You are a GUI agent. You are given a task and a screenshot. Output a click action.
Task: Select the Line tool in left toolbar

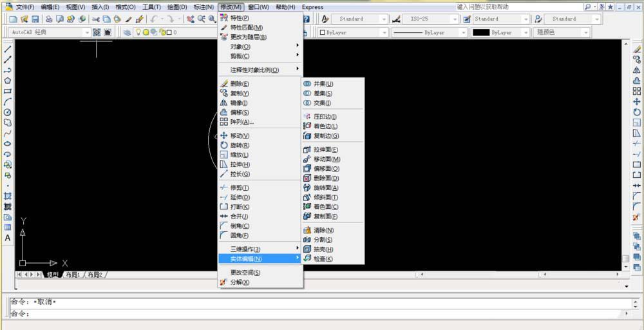coord(8,50)
